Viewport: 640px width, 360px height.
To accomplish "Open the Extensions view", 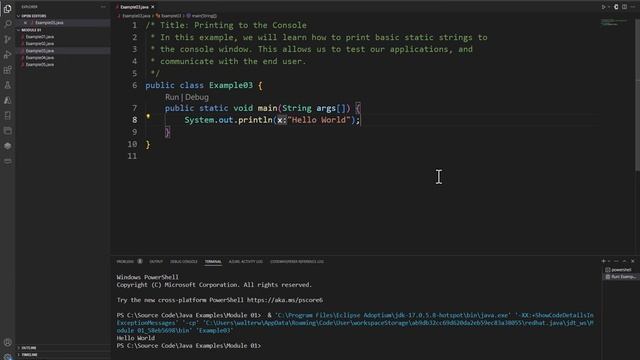I will [7, 70].
